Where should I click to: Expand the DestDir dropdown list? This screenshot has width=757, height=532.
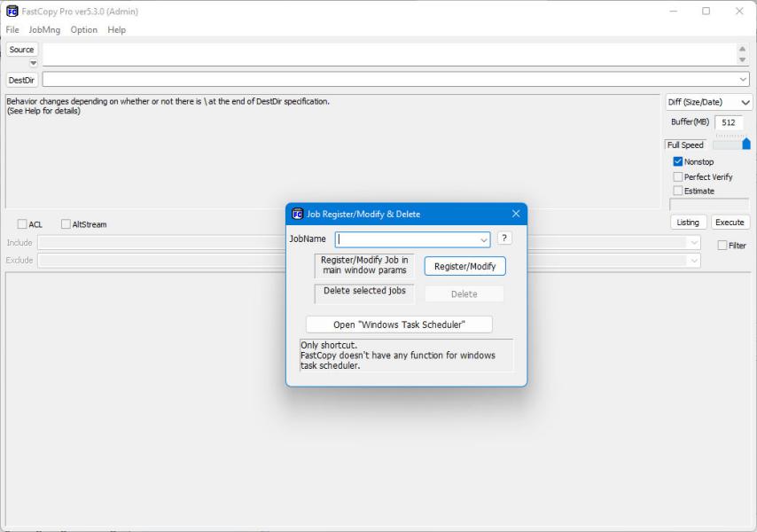743,79
